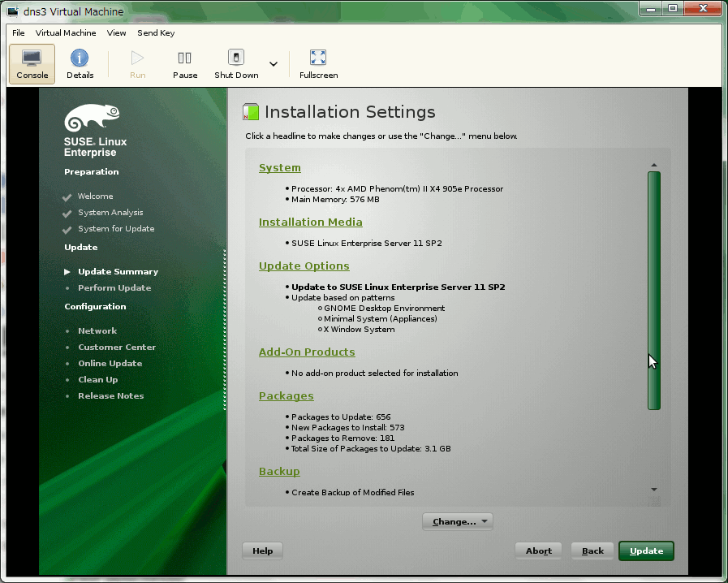Screen dimensions: 728x583
Task: Open the Installation Media headline
Action: pyautogui.click(x=311, y=222)
